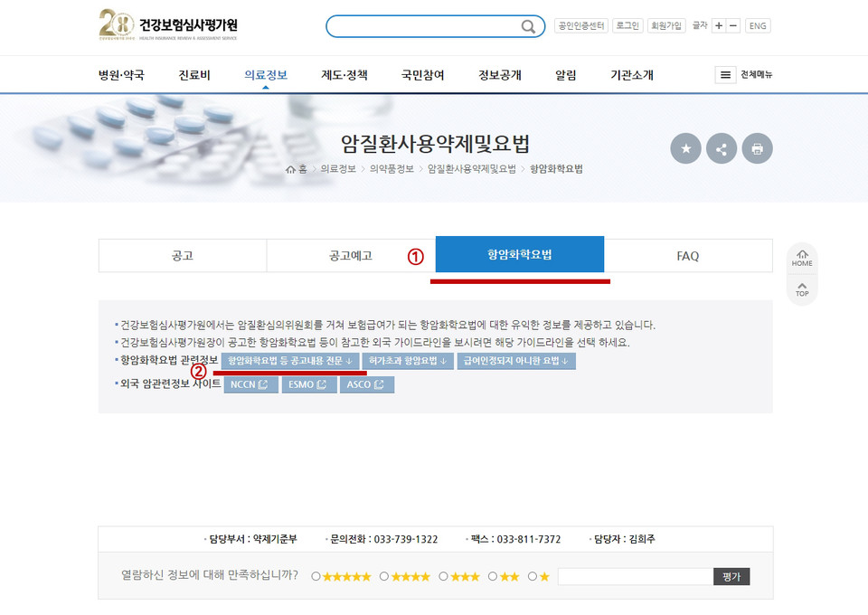
Task: Download 허가초과 항암요법 file
Action: (408, 361)
